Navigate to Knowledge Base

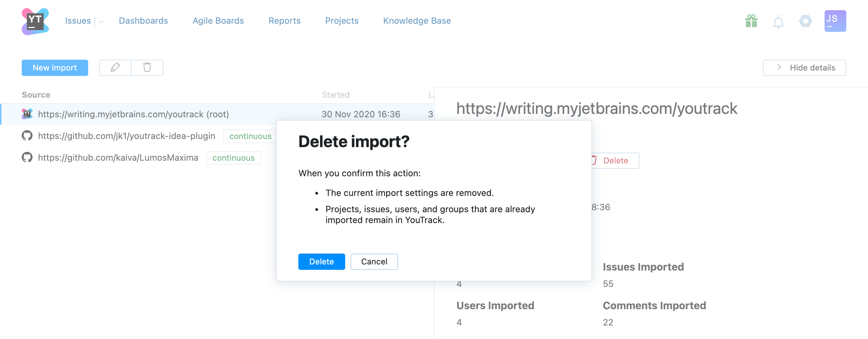(x=417, y=21)
